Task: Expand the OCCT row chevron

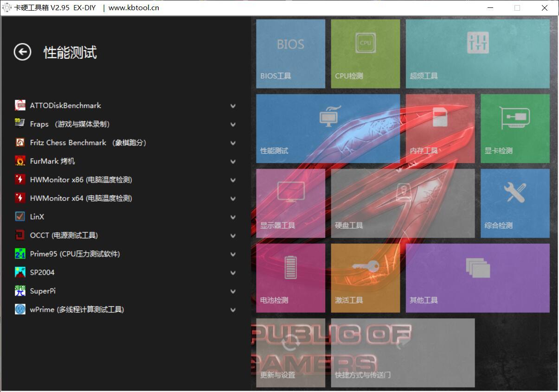Action: 233,235
